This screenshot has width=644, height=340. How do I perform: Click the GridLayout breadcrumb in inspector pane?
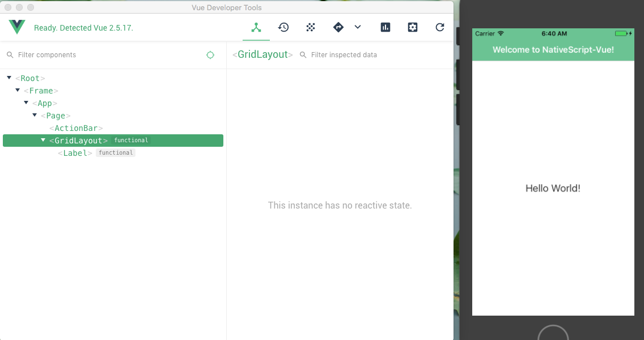point(261,54)
